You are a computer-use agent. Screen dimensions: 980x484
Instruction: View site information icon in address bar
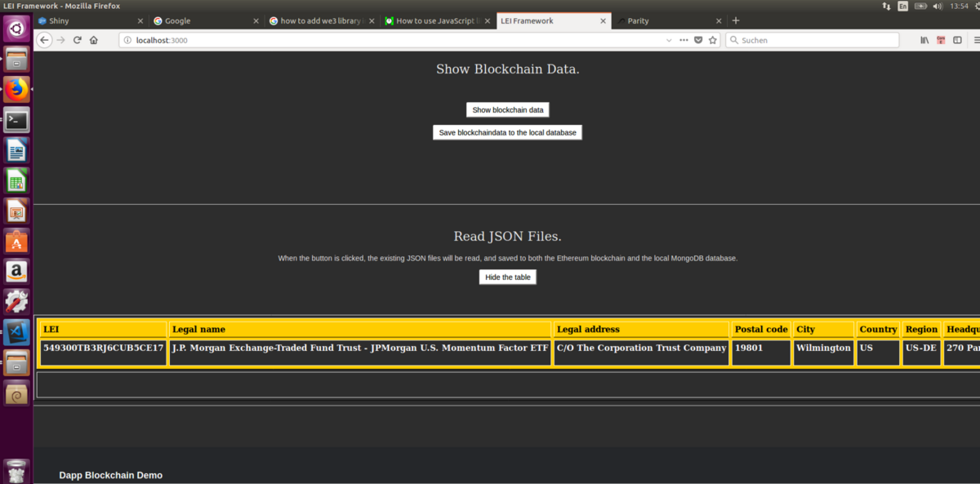coord(127,40)
